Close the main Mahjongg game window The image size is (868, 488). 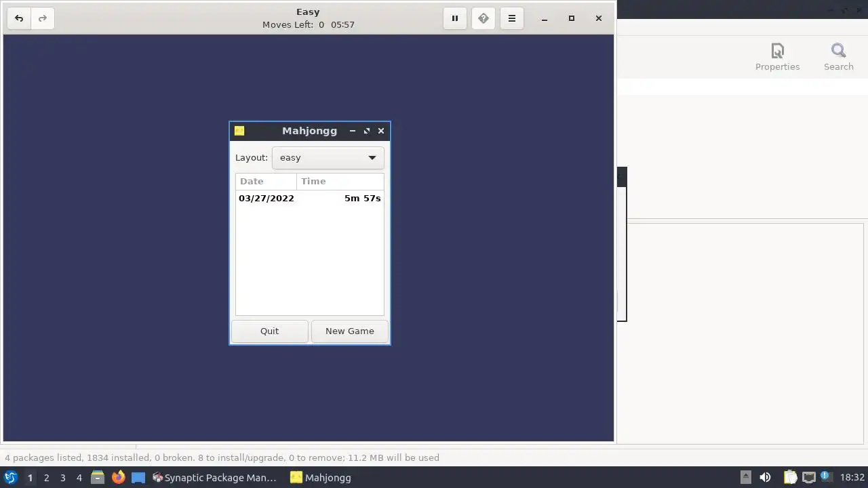click(599, 18)
